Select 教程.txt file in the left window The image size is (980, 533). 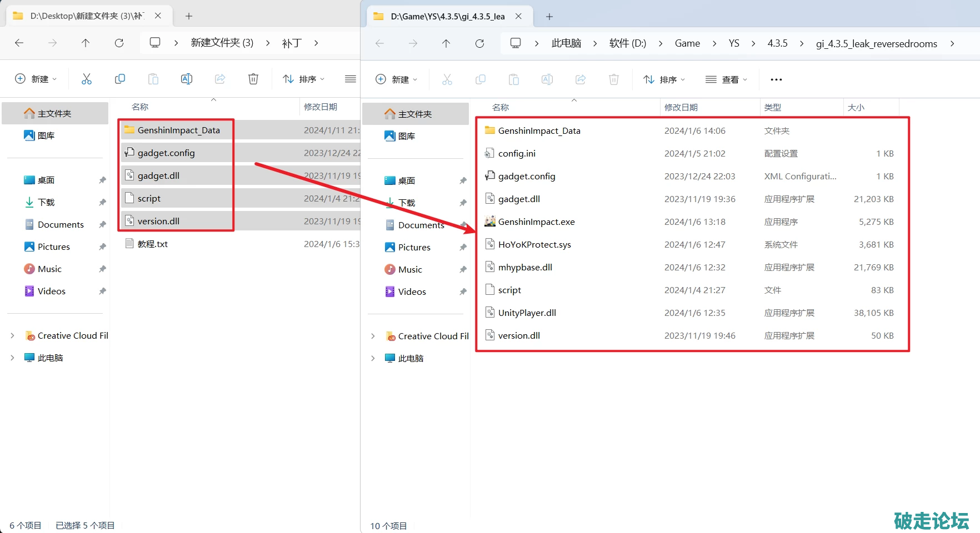(153, 244)
